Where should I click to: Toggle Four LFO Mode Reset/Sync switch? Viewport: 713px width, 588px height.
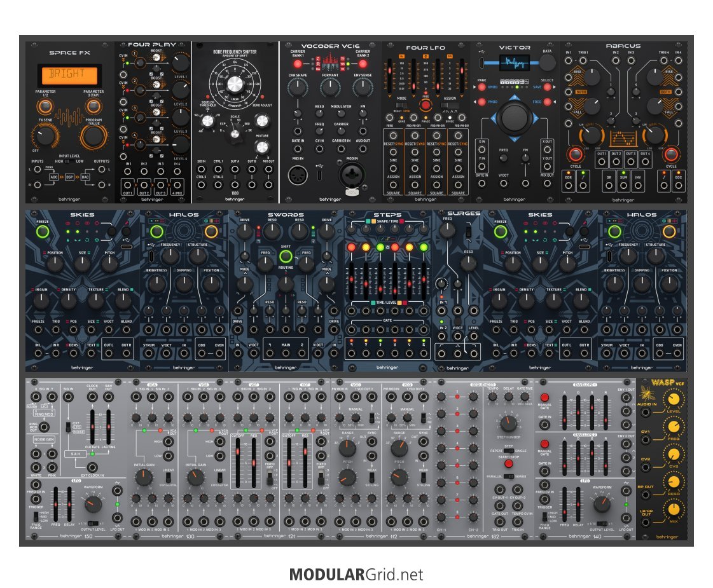click(x=401, y=105)
